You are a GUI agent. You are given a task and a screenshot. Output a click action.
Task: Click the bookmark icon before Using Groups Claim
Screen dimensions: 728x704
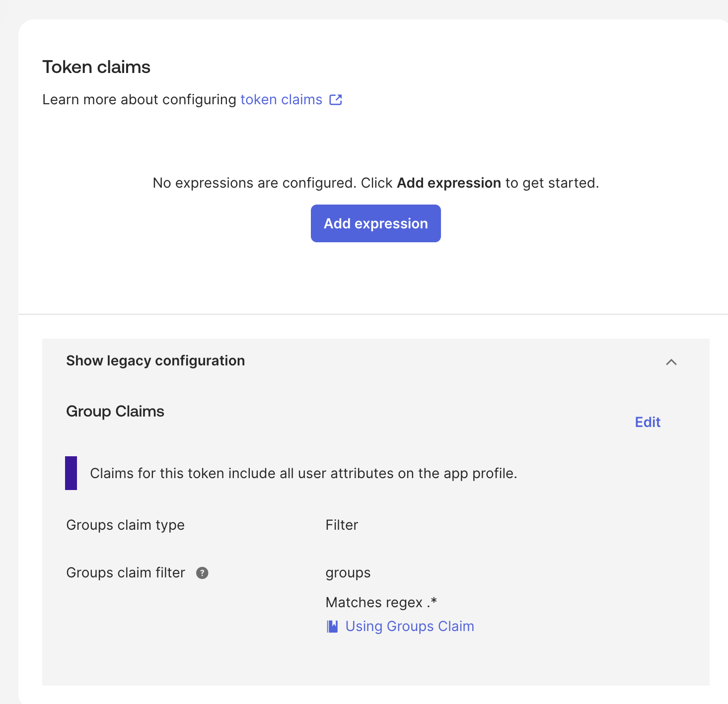pyautogui.click(x=332, y=626)
